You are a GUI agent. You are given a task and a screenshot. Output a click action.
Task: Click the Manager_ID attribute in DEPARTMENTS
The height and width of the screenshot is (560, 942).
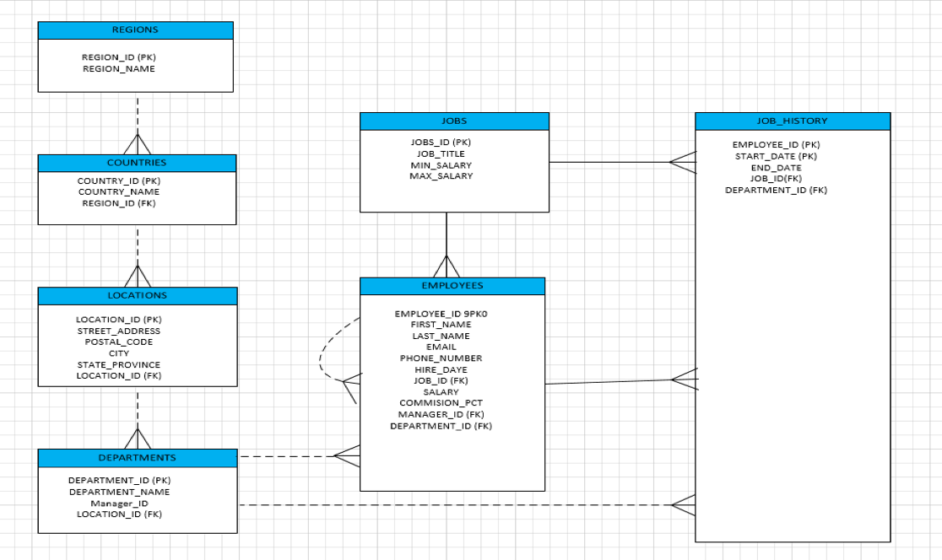[119, 503]
